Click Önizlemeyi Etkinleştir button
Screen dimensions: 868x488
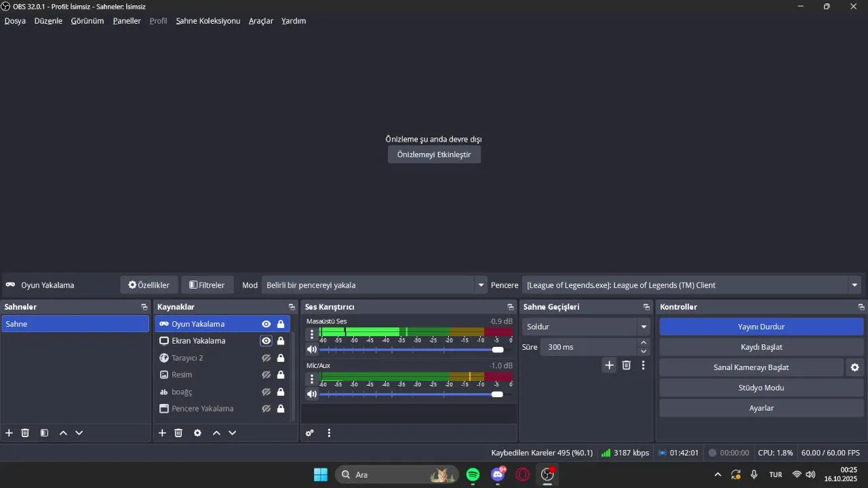(x=434, y=155)
